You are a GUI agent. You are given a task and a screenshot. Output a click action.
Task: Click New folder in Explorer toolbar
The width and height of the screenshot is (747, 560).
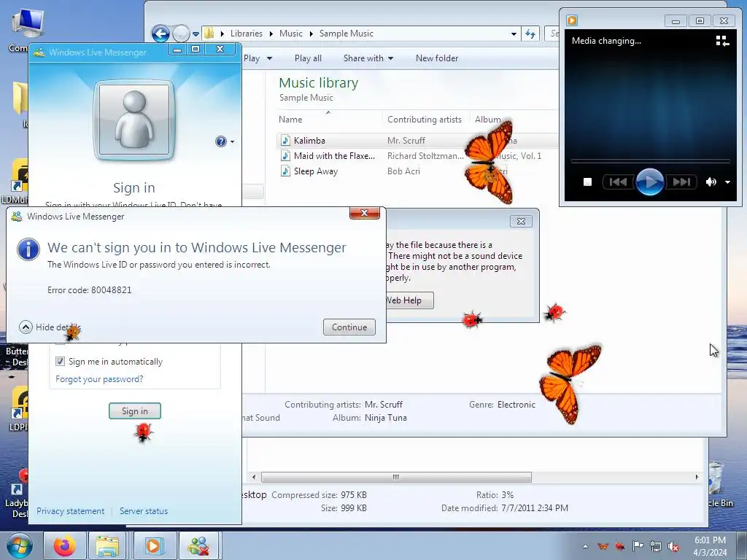coord(437,58)
